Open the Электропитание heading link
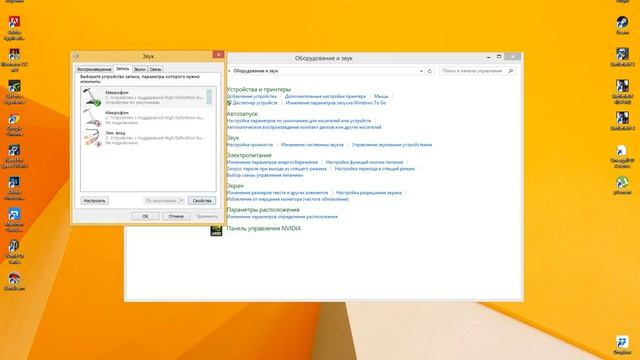The width and height of the screenshot is (640, 360). (x=249, y=156)
